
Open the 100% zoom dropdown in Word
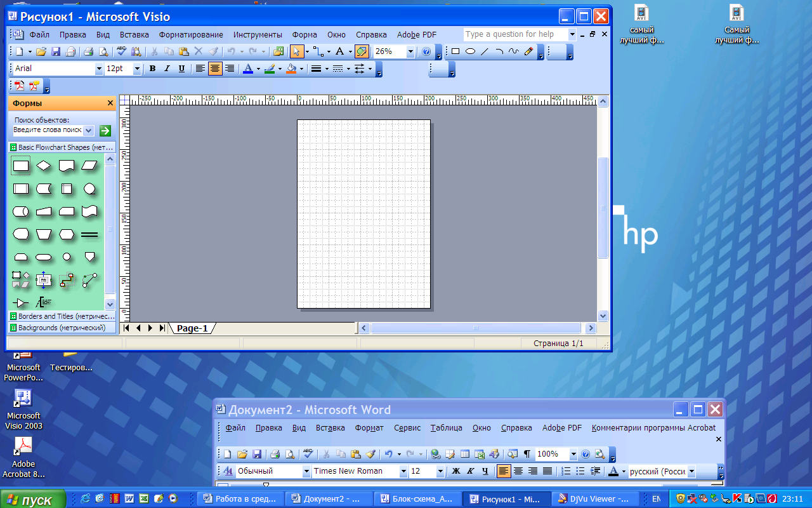click(x=573, y=454)
